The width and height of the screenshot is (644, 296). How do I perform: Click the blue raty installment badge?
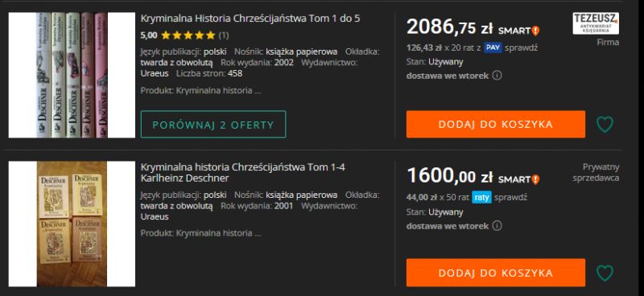pyautogui.click(x=481, y=198)
